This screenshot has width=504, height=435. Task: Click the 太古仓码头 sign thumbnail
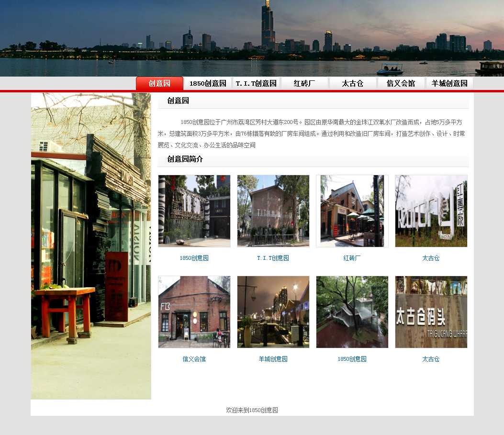tap(431, 312)
